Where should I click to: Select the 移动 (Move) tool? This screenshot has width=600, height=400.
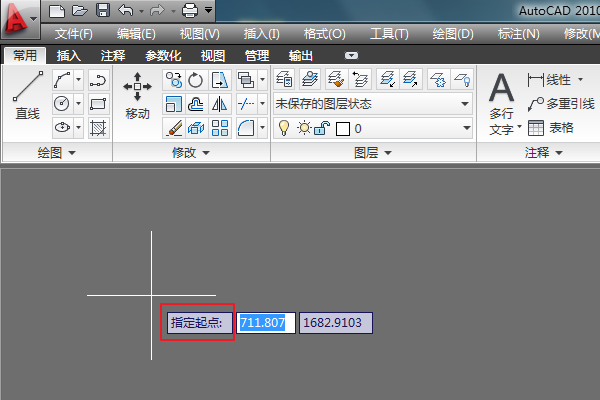[137, 96]
